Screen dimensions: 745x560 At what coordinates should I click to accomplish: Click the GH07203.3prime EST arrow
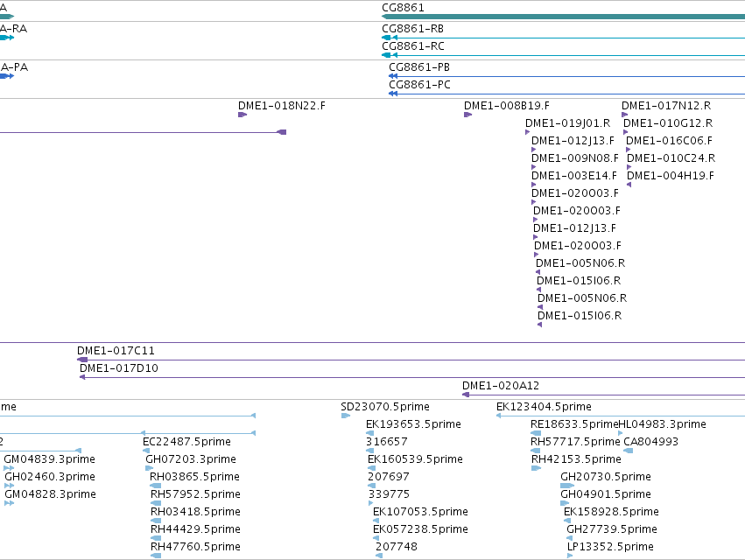(149, 468)
